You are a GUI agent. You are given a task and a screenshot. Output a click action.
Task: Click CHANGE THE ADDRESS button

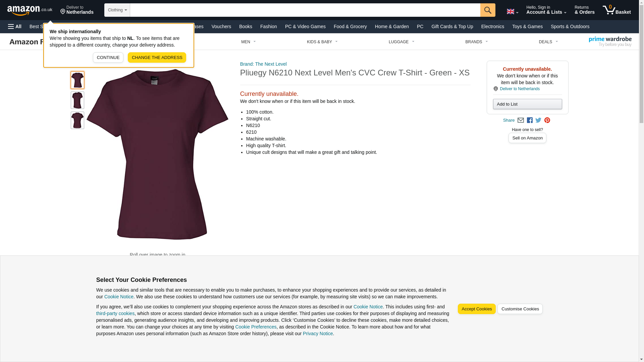tap(157, 58)
